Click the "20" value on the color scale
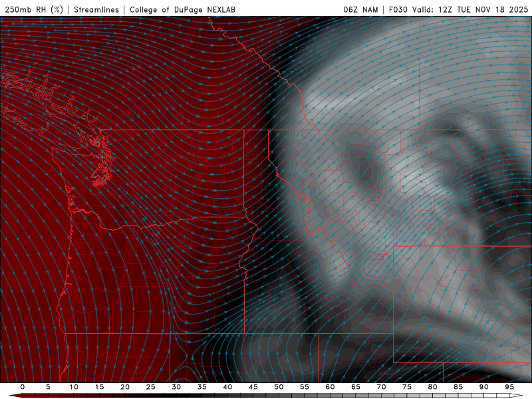The width and height of the screenshot is (532, 399). (125, 387)
